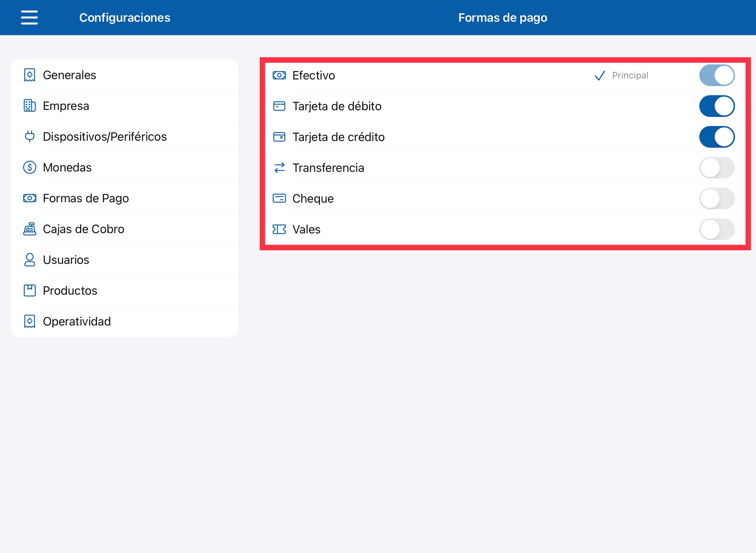The height and width of the screenshot is (553, 756).
Task: Click the Cajas de Cobro register icon
Action: point(30,229)
